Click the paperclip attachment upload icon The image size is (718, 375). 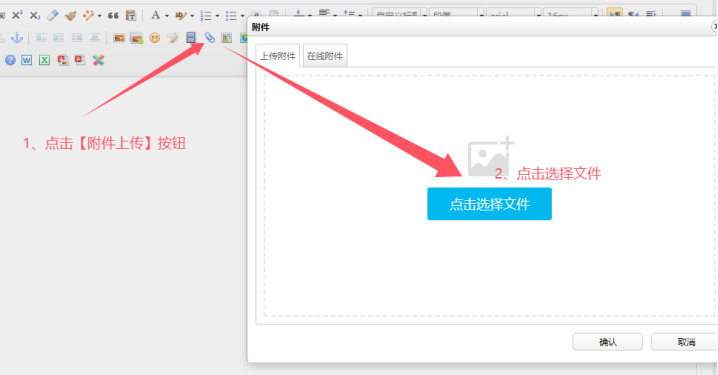pyautogui.click(x=209, y=38)
